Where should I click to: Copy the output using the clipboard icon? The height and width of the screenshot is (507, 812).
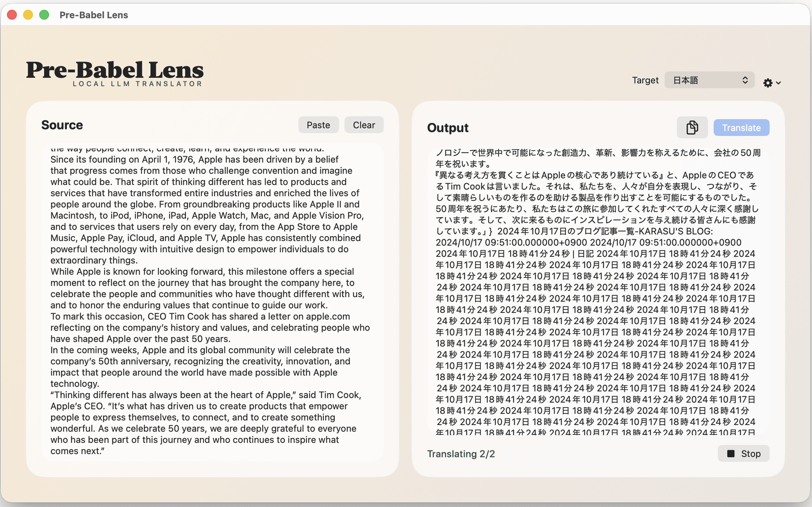point(692,128)
